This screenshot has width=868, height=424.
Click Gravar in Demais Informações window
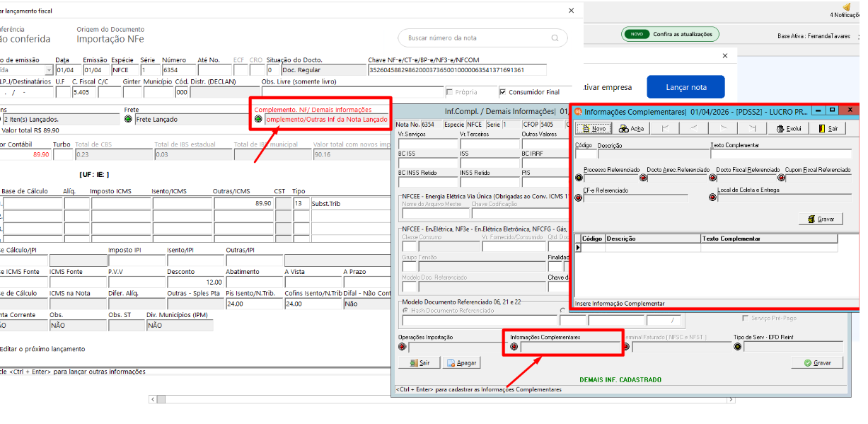point(817,363)
